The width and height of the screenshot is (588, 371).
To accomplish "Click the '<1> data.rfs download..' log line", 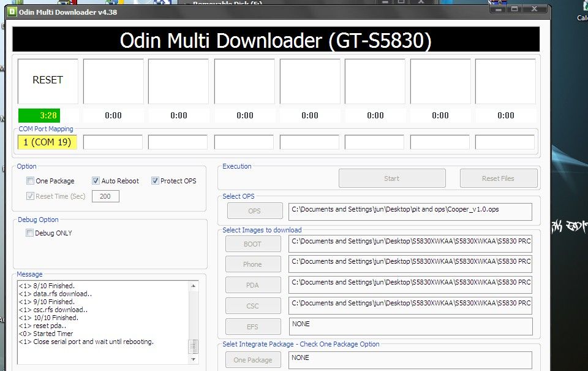I will (55, 294).
